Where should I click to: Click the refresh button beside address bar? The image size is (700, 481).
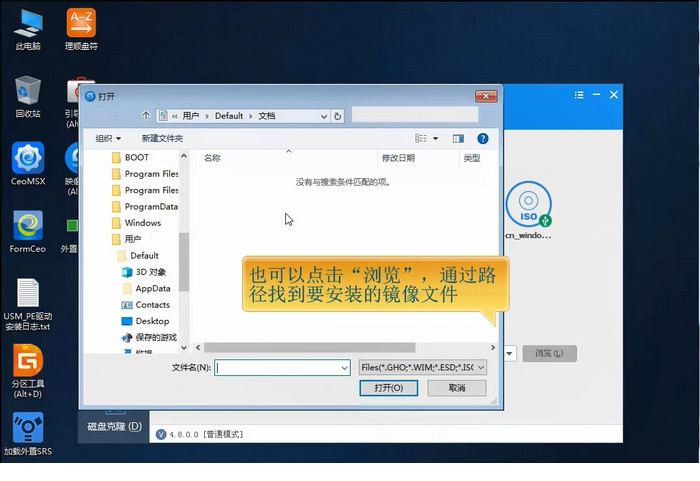tap(337, 116)
